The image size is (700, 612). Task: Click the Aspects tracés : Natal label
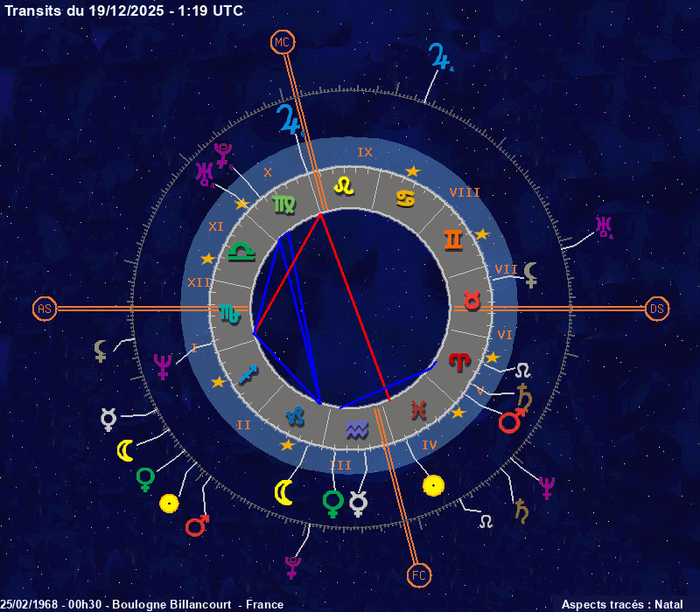(622, 604)
